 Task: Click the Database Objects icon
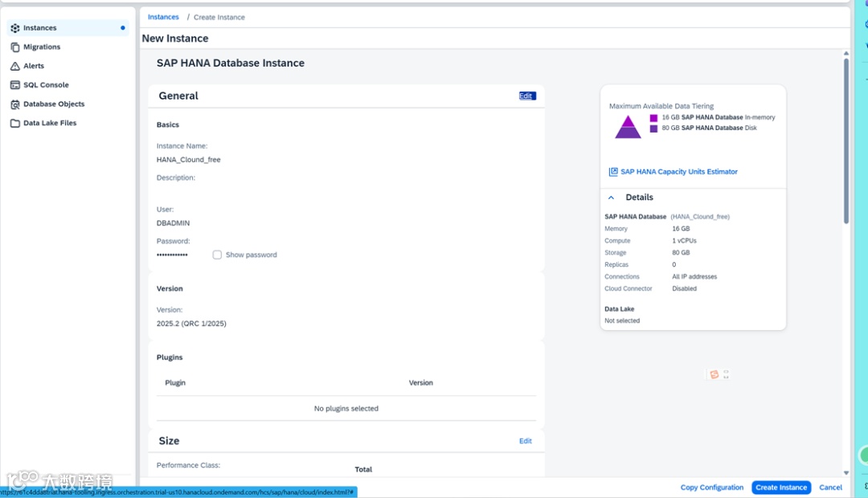tap(15, 104)
